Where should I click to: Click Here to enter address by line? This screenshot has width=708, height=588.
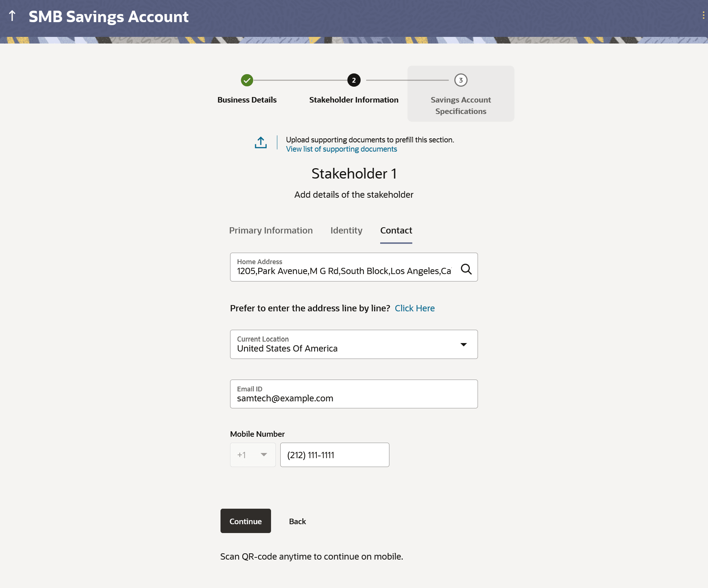tap(414, 308)
